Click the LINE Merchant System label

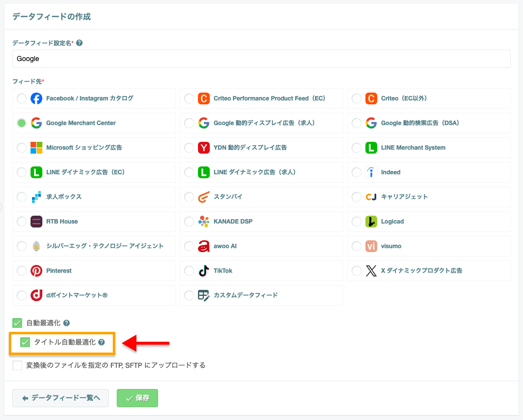[x=413, y=148]
